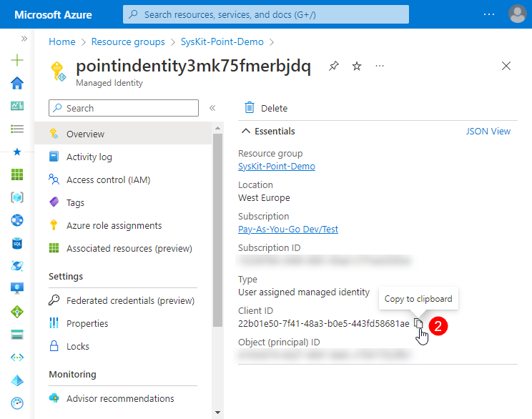
Task: Go to Home breadcrumb
Action: pyautogui.click(x=62, y=41)
